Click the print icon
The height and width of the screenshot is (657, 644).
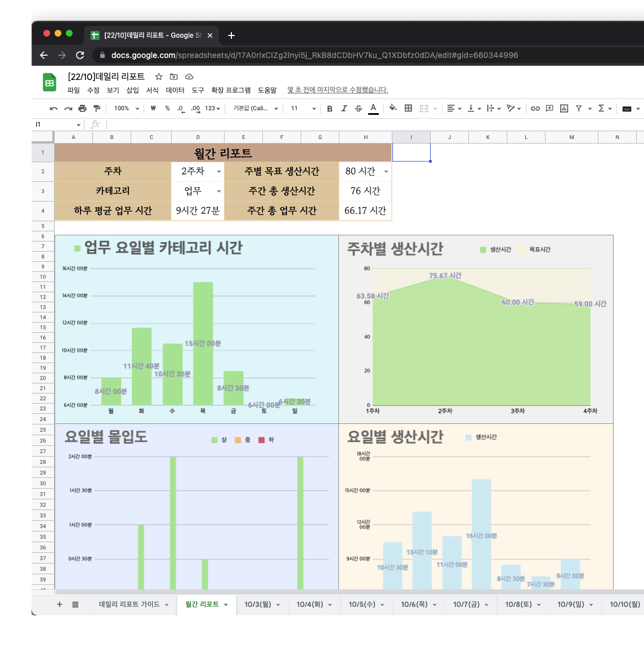point(83,109)
